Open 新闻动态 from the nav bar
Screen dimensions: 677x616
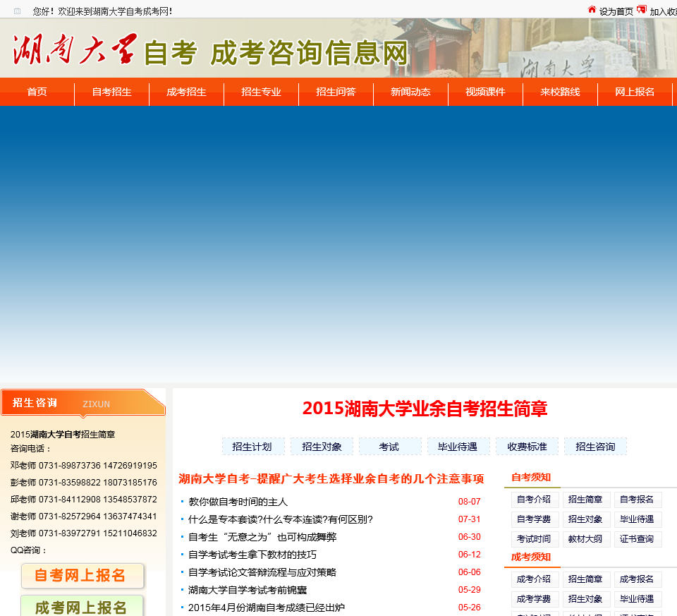coord(410,92)
